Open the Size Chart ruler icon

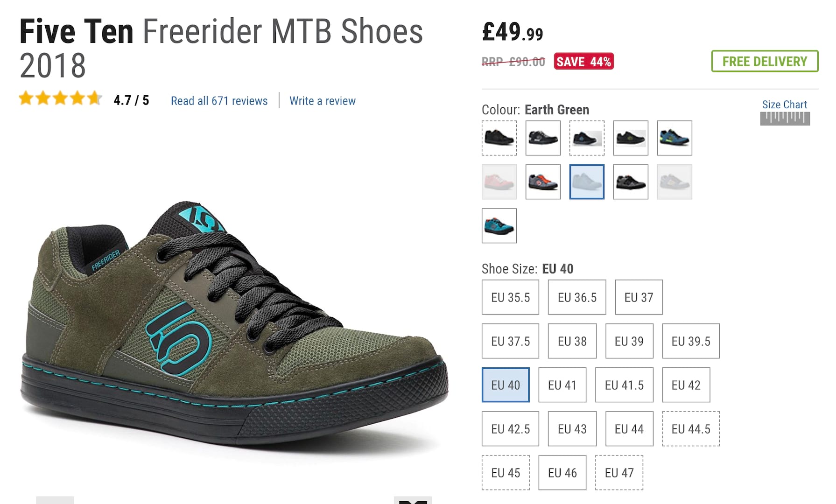coord(785,119)
